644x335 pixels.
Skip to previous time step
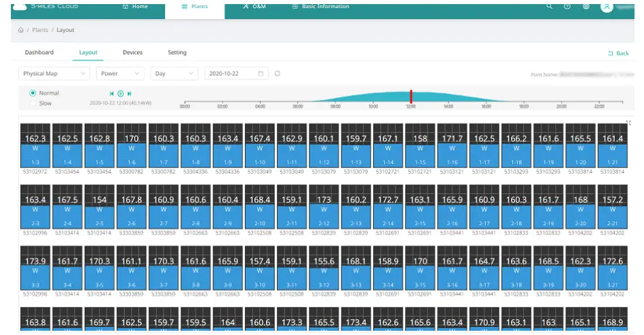pos(112,94)
